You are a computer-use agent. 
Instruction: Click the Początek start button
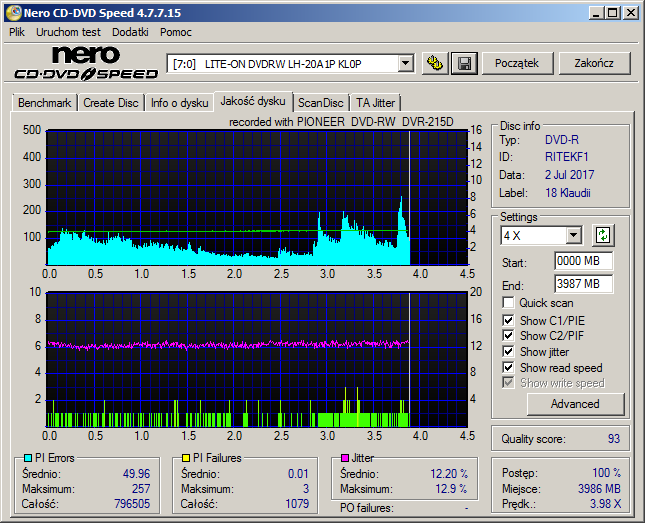[x=517, y=63]
